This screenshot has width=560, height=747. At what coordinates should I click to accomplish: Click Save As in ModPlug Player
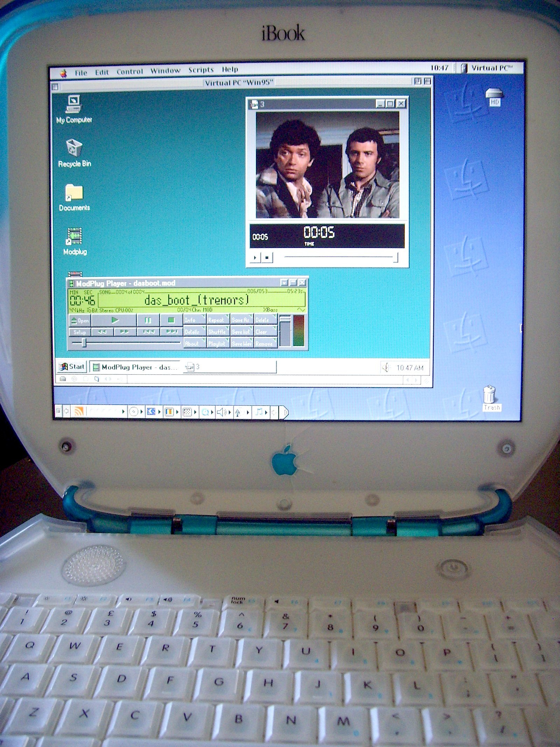241,320
